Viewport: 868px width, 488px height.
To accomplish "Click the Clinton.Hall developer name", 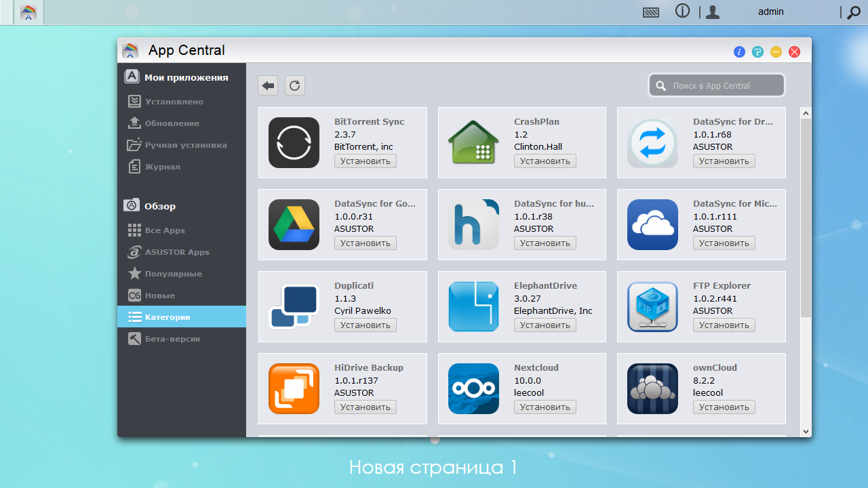I will [x=538, y=147].
